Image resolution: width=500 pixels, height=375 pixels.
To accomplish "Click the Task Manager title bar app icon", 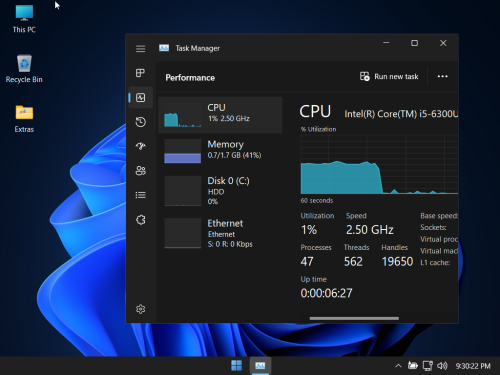I will pyautogui.click(x=164, y=48).
